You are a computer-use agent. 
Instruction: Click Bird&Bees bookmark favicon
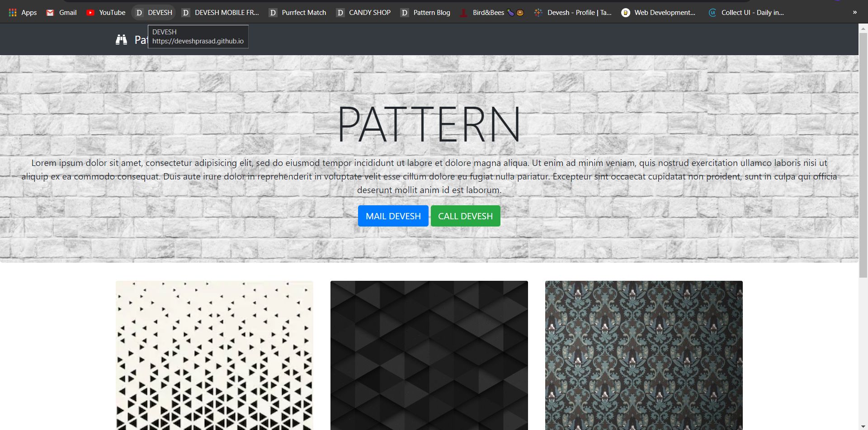[464, 13]
